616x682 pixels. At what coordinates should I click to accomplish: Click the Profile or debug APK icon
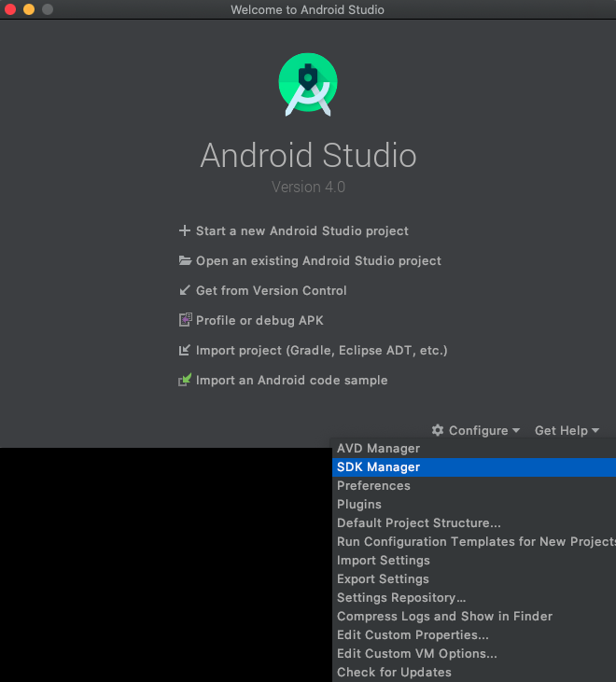pos(186,320)
